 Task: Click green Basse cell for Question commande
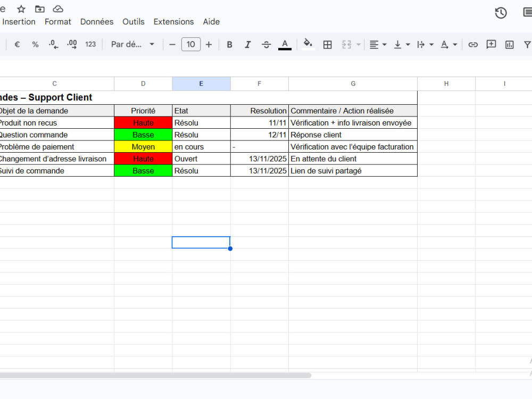(x=143, y=135)
